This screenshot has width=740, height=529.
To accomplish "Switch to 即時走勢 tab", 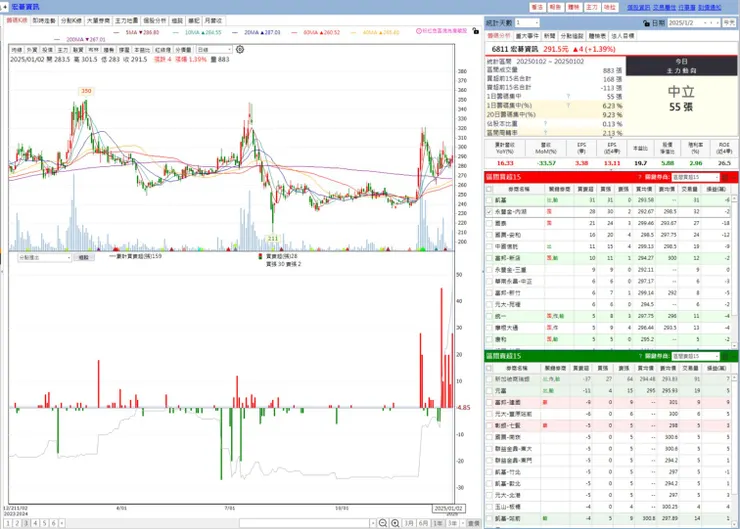I will [x=44, y=21].
